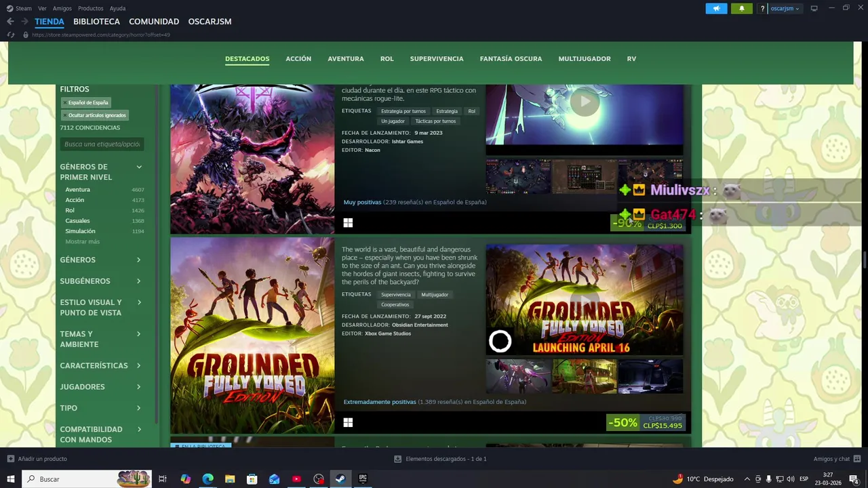Image resolution: width=868 pixels, height=488 pixels.
Task: Open Windows Start menu
Action: click(10, 479)
